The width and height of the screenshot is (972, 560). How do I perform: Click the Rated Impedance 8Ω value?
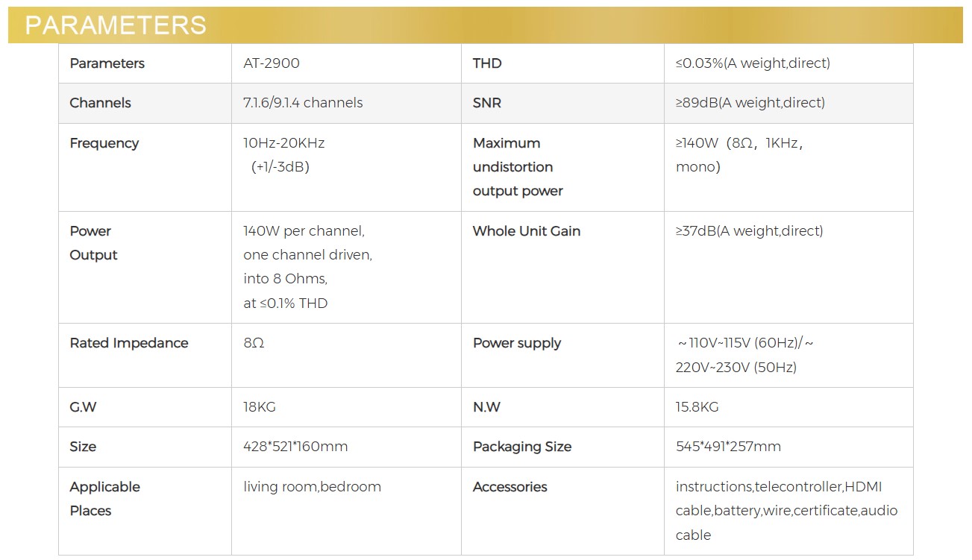(x=254, y=343)
